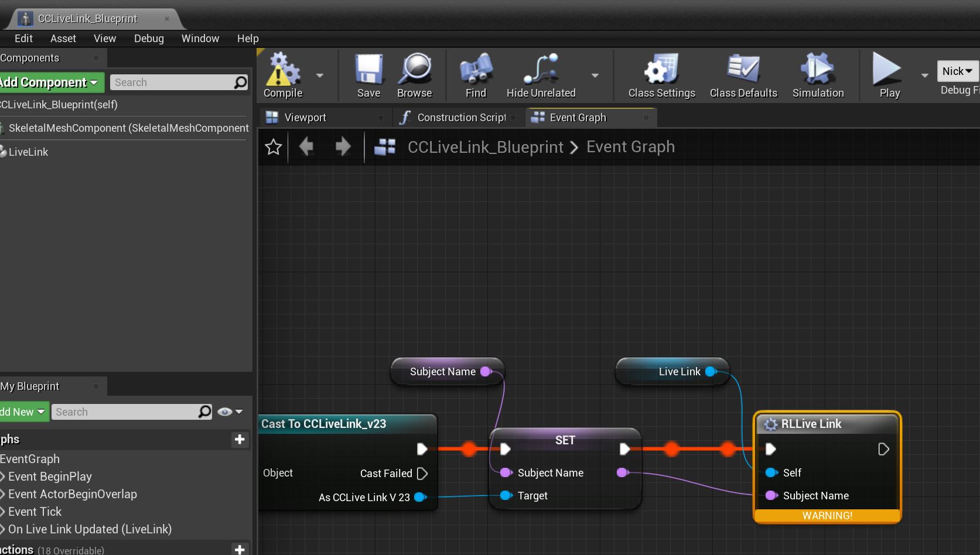Open the View menu

(x=105, y=39)
